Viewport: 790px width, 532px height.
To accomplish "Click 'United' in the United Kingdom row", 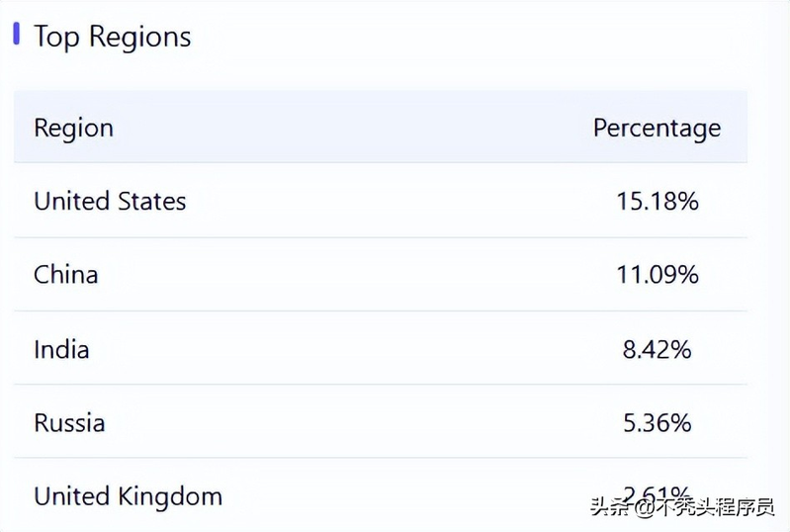I will (72, 495).
